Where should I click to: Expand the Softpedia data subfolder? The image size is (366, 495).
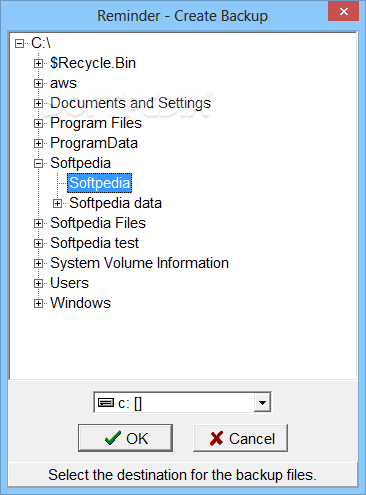pyautogui.click(x=58, y=204)
